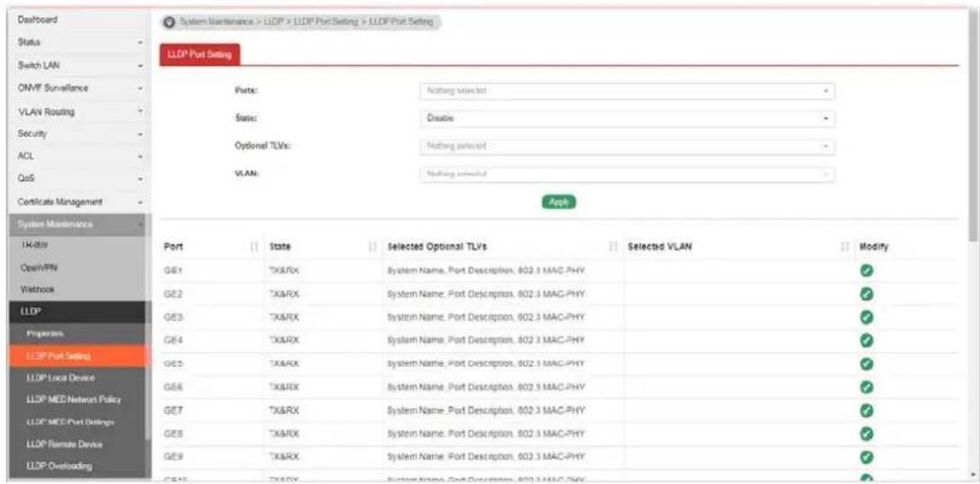
Task: Click the green Apply button
Action: [x=558, y=202]
